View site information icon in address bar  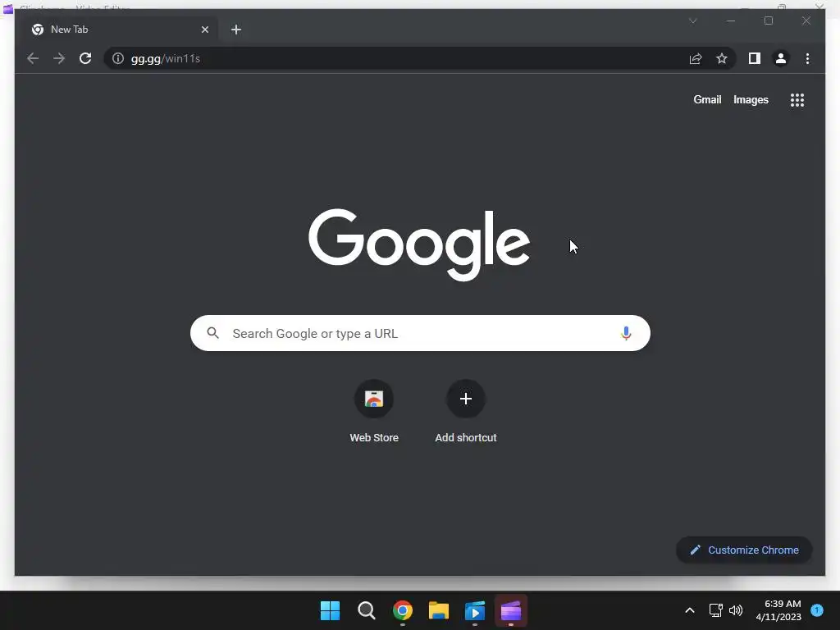[x=118, y=58]
